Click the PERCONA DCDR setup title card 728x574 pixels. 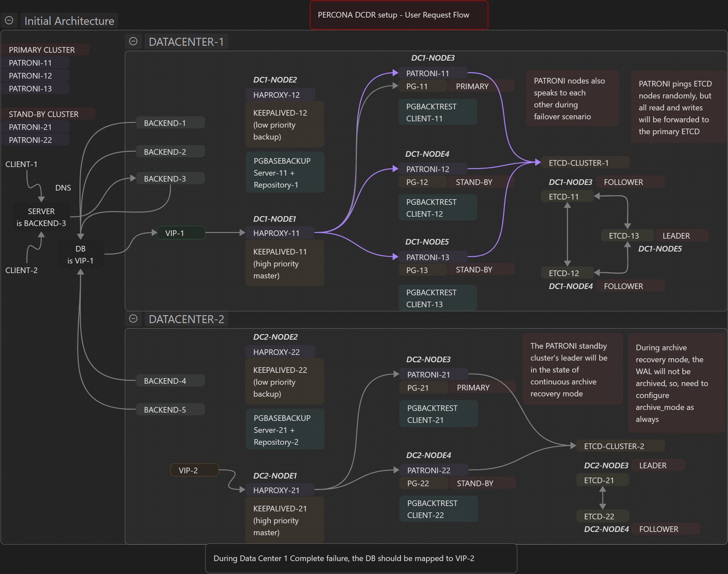pos(399,15)
